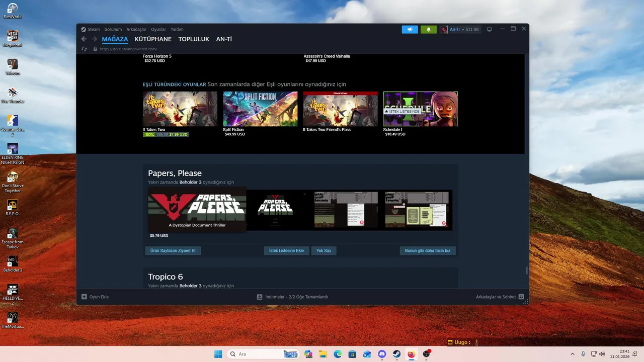Click the Steam forward arrow
This screenshot has height=362, width=644.
tap(94, 39)
